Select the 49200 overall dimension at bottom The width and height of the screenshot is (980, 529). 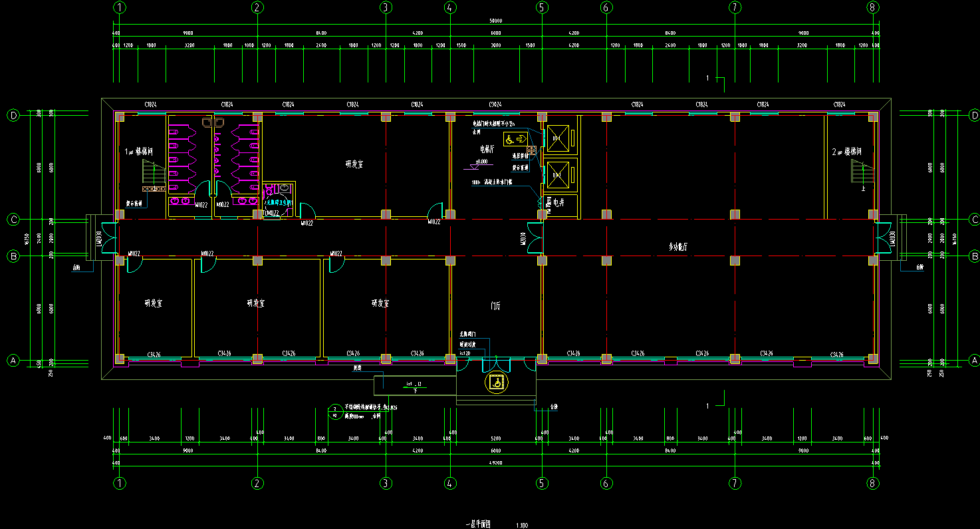pyautogui.click(x=495, y=462)
